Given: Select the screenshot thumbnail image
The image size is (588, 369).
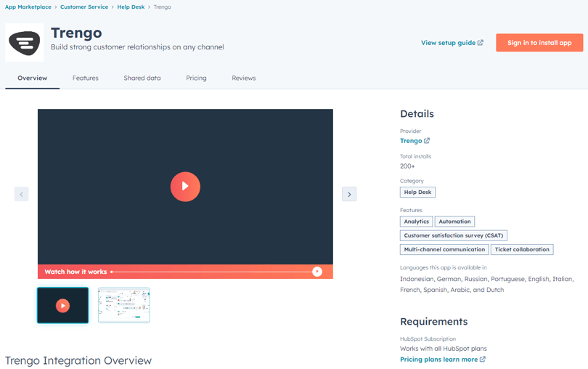Looking at the screenshot, I should pyautogui.click(x=123, y=305).
